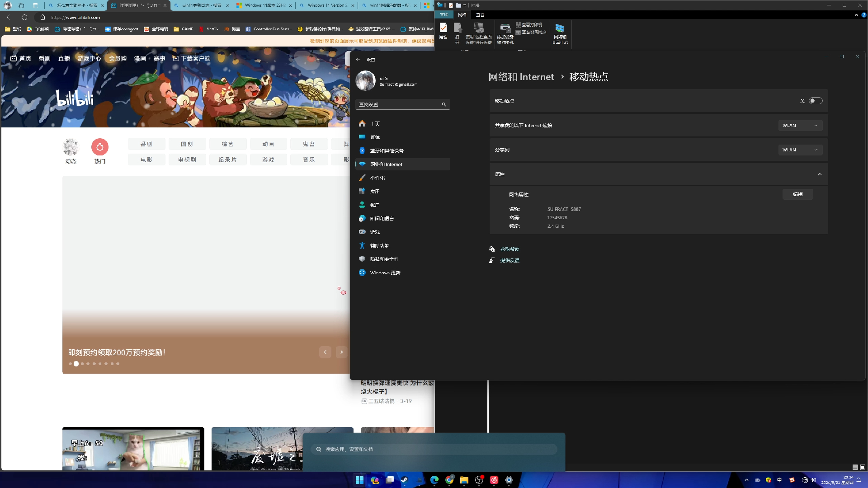Open the share Internet connection WLAN dropdown
Viewport: 868px width, 488px height.
coord(800,125)
